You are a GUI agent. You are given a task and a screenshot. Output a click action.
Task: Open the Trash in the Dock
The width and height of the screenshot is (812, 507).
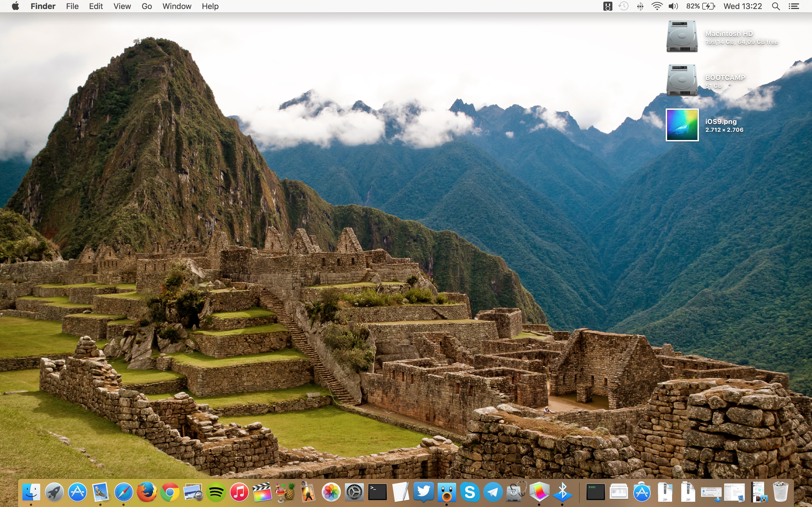[x=780, y=492]
